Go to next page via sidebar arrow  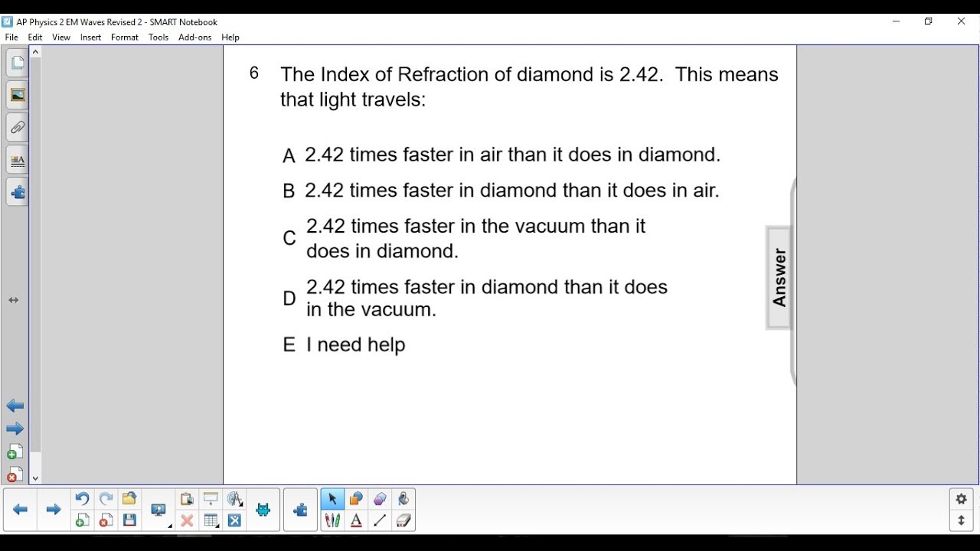pyautogui.click(x=15, y=429)
